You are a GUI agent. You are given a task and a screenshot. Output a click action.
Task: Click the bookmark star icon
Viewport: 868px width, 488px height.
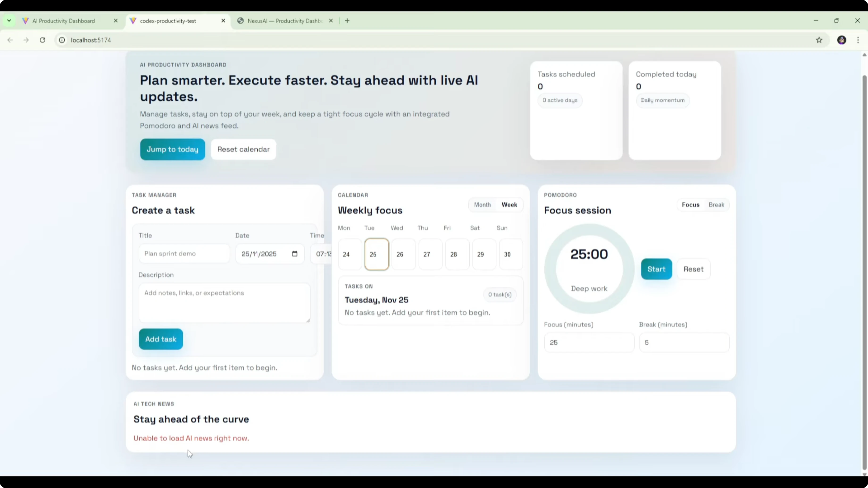coord(819,40)
